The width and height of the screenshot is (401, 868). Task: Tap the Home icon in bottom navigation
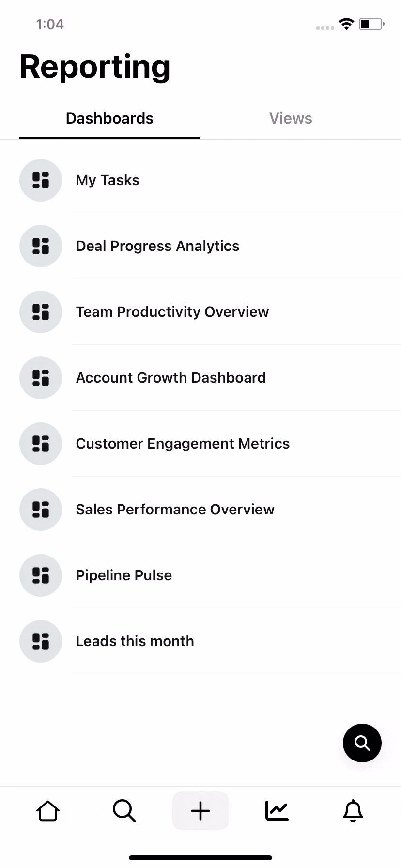tap(48, 811)
